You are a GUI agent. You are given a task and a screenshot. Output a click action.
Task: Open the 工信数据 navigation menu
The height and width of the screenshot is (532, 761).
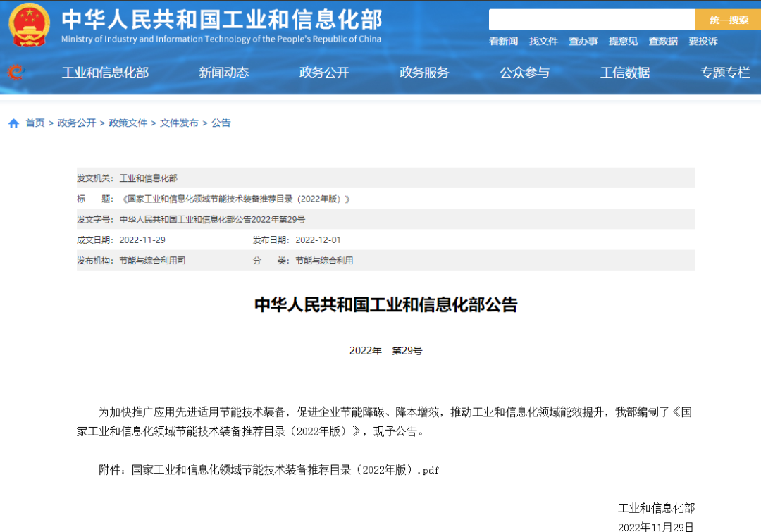pos(625,73)
